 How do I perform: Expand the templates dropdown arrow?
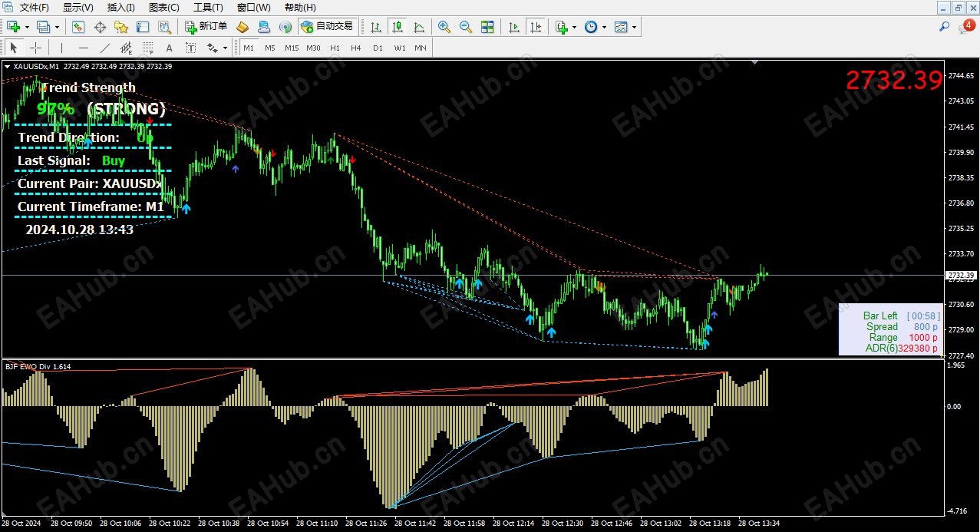(x=634, y=27)
